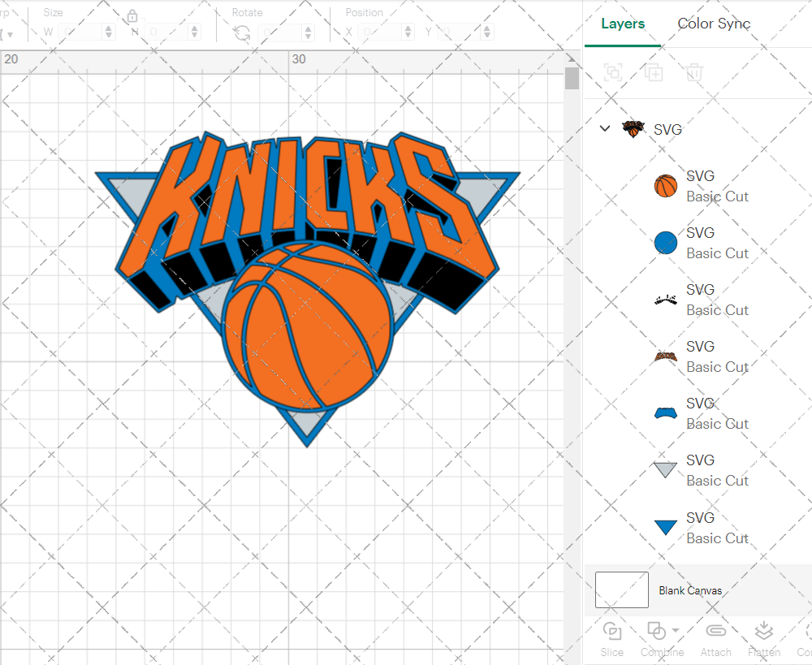Toggle the size lock aspect ratio icon
Screen dimensions: 812x665
132,16
